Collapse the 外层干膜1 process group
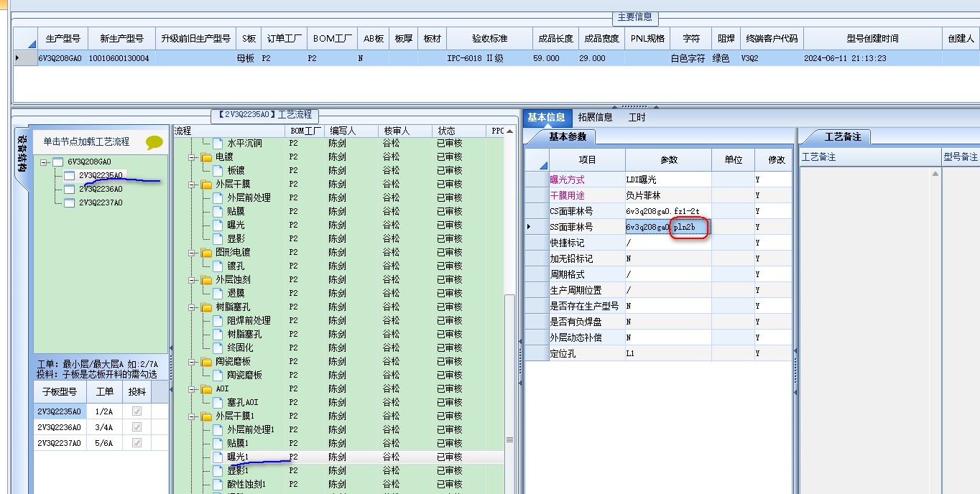 (193, 416)
